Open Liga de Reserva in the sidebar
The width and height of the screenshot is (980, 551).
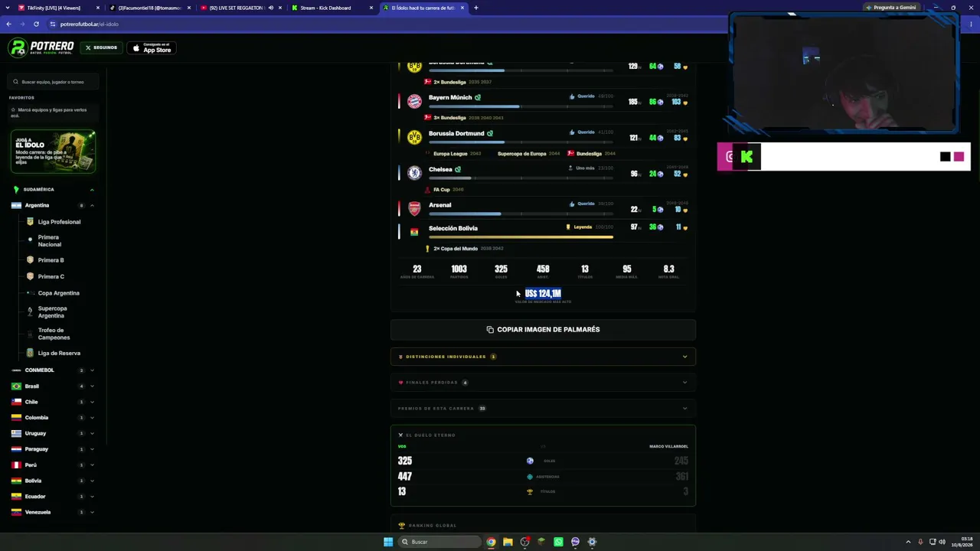coord(59,354)
